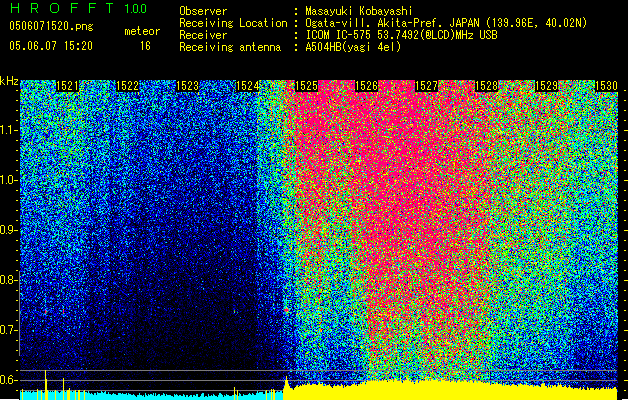Click the 1.0 frequency axis label
Image resolution: width=629 pixels, height=400 pixels.
tap(9, 181)
